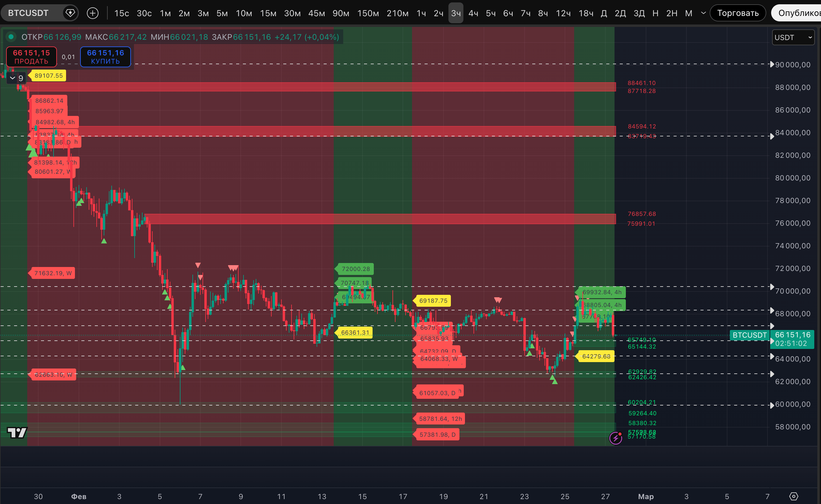Image resolution: width=821 pixels, height=504 pixels.
Task: Select the 4ч timeframe
Action: [x=473, y=13]
